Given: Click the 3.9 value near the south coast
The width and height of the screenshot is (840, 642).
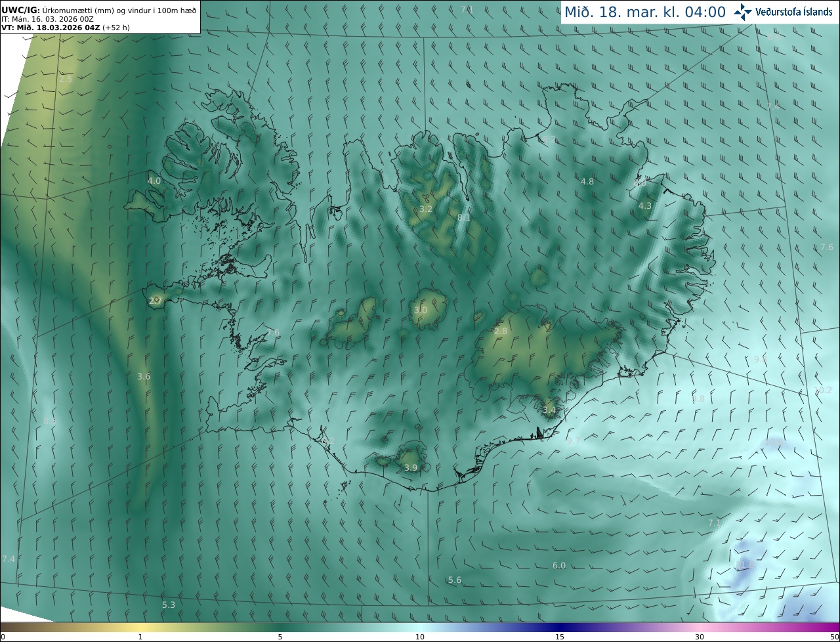Looking at the screenshot, I should (x=411, y=468).
